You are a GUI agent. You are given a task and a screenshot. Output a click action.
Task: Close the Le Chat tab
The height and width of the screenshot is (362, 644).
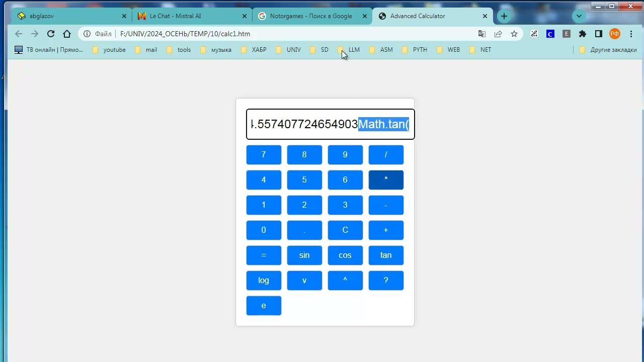(245, 16)
